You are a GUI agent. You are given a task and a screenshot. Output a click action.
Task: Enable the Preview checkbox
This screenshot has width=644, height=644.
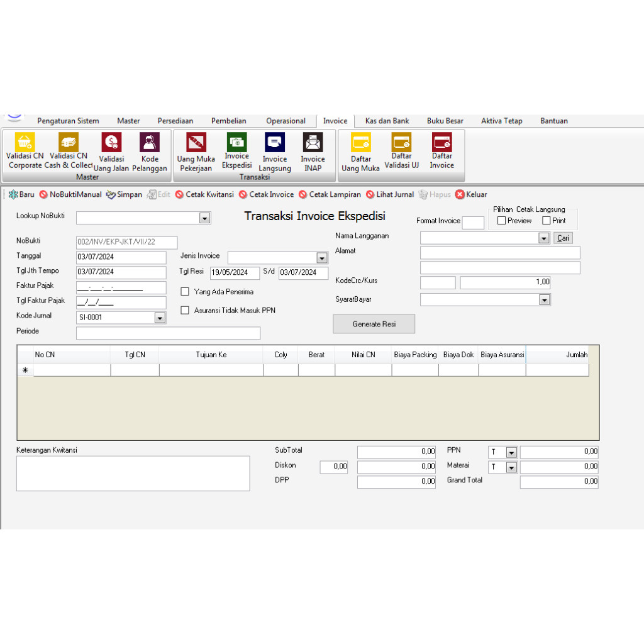pos(501,221)
